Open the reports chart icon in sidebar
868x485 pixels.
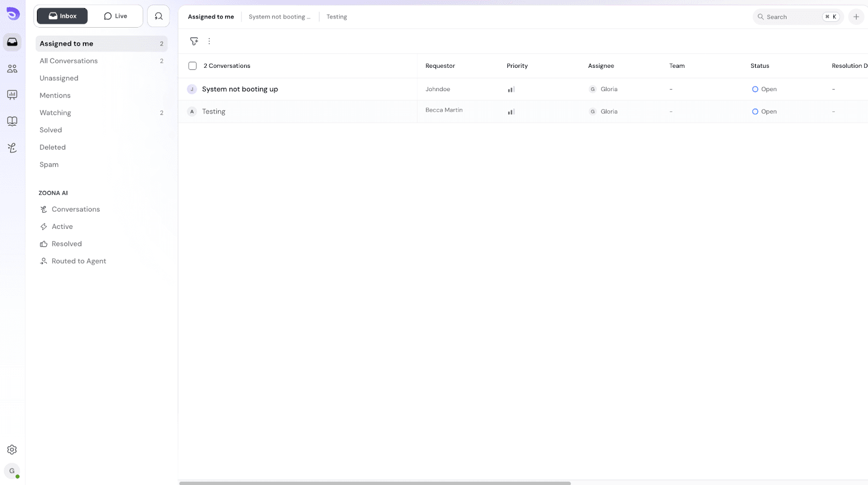[x=12, y=95]
